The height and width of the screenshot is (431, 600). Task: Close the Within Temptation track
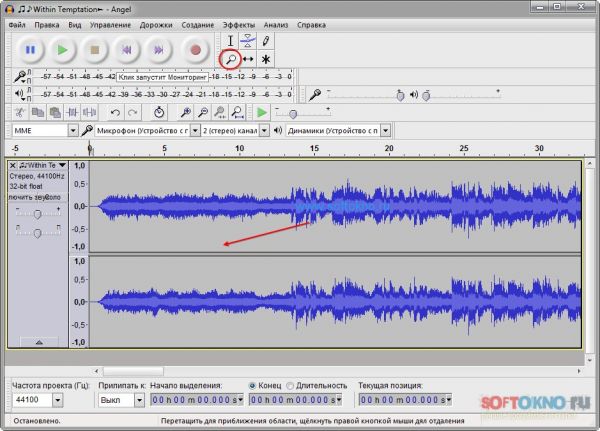[13, 165]
